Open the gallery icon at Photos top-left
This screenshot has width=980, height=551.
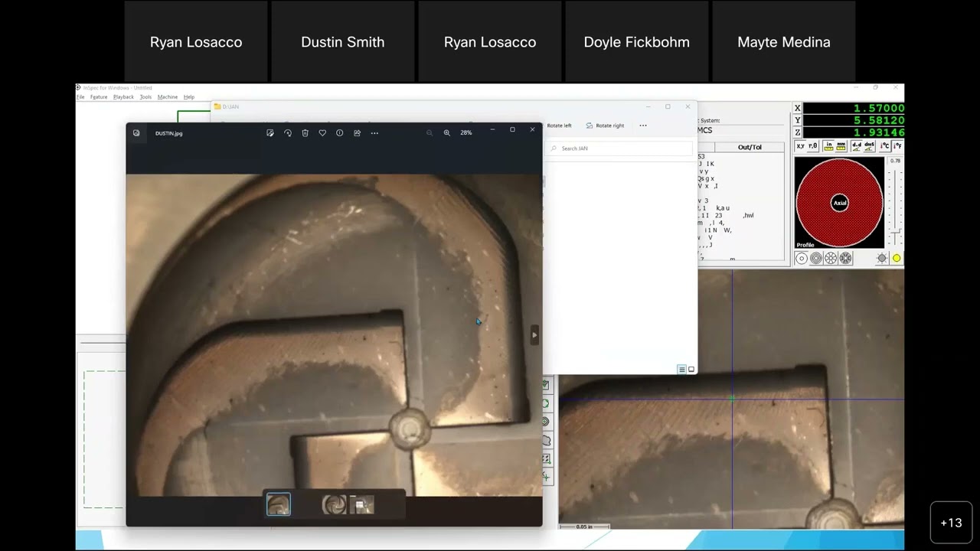[x=136, y=133]
